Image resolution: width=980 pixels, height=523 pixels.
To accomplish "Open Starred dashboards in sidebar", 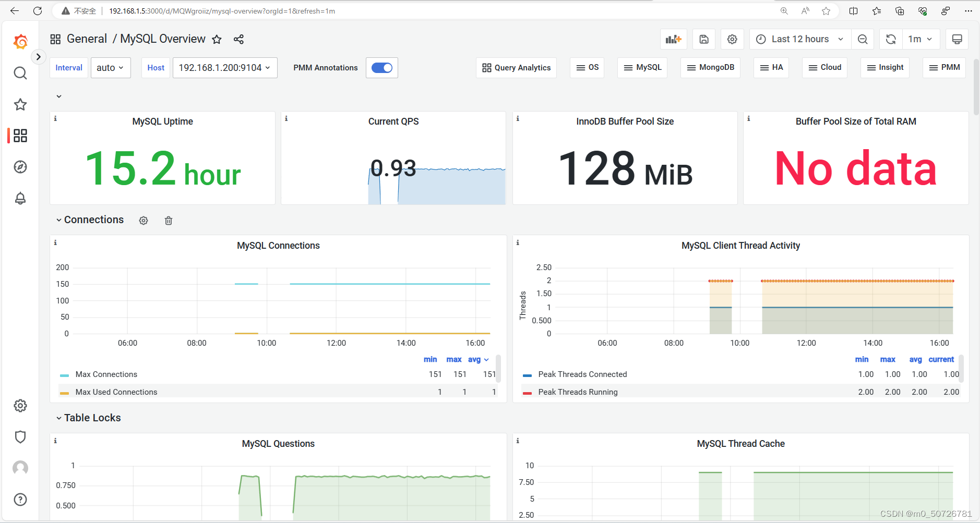I will coord(20,104).
